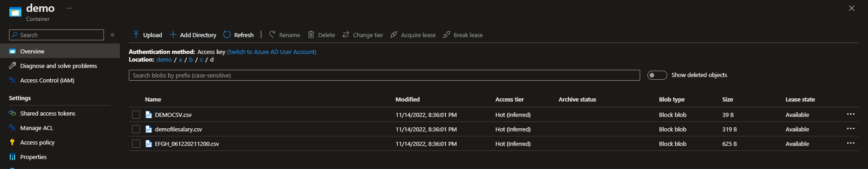The height and width of the screenshot is (169, 868).
Task: Toggle Show deleted objects switch
Action: pyautogui.click(x=657, y=75)
